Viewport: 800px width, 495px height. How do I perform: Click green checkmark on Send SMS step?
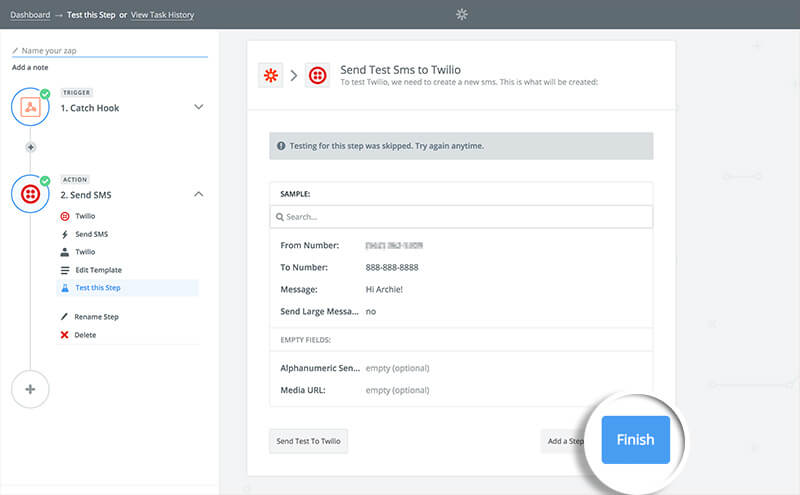tap(45, 181)
